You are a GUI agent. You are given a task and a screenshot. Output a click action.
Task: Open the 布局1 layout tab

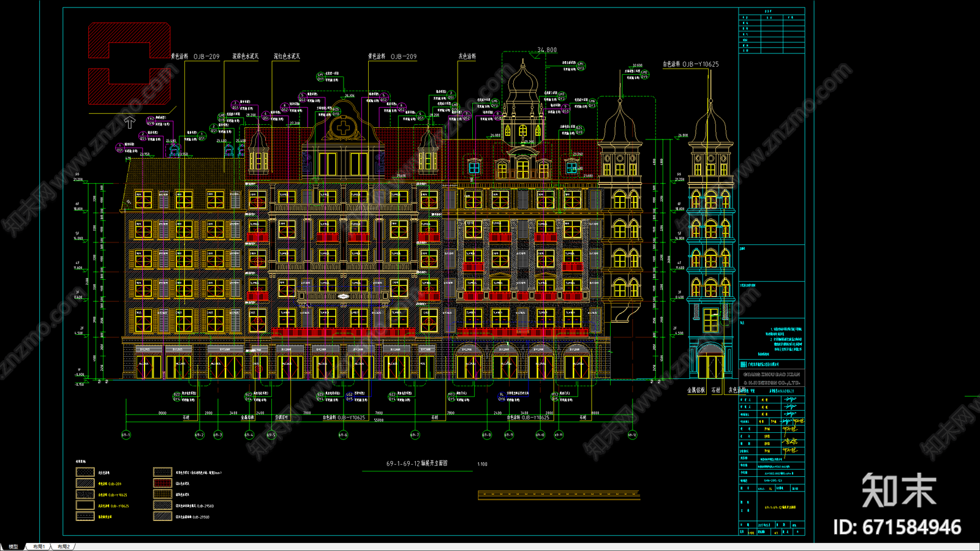(39, 546)
